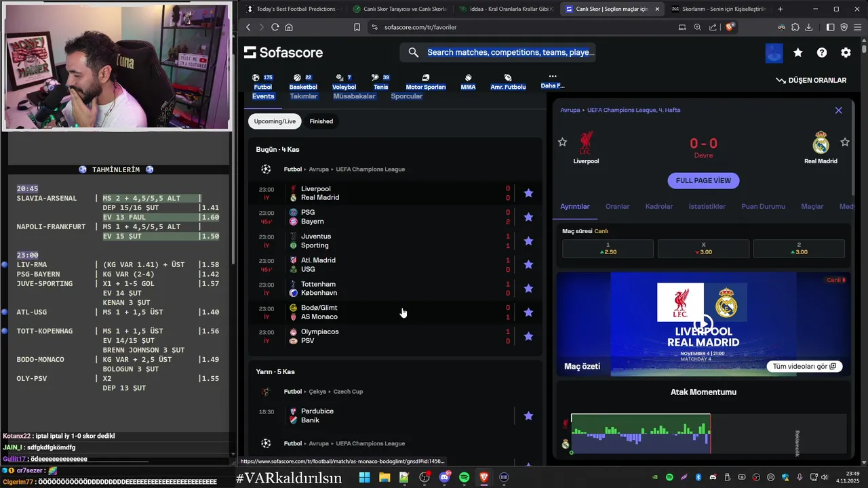Select draw odds X 3.00

[703, 248]
